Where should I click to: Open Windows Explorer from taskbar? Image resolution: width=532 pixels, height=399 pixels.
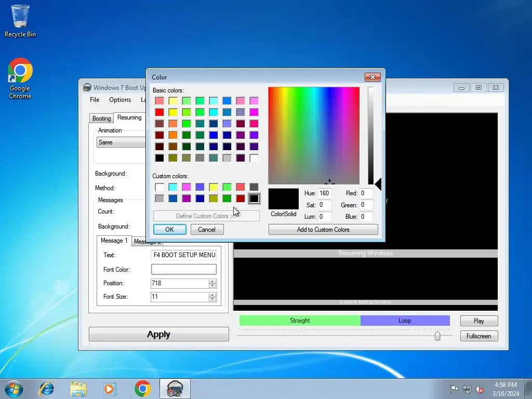(x=78, y=389)
